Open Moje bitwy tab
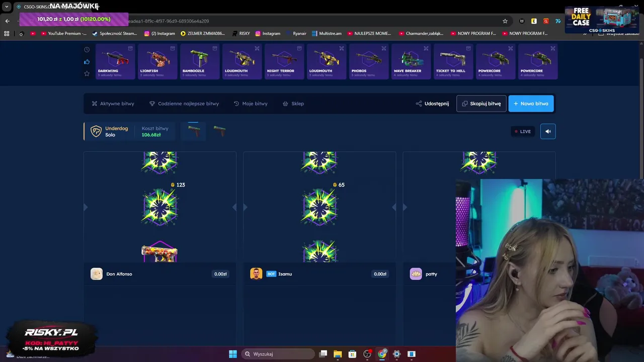644x362 pixels. tap(251, 104)
